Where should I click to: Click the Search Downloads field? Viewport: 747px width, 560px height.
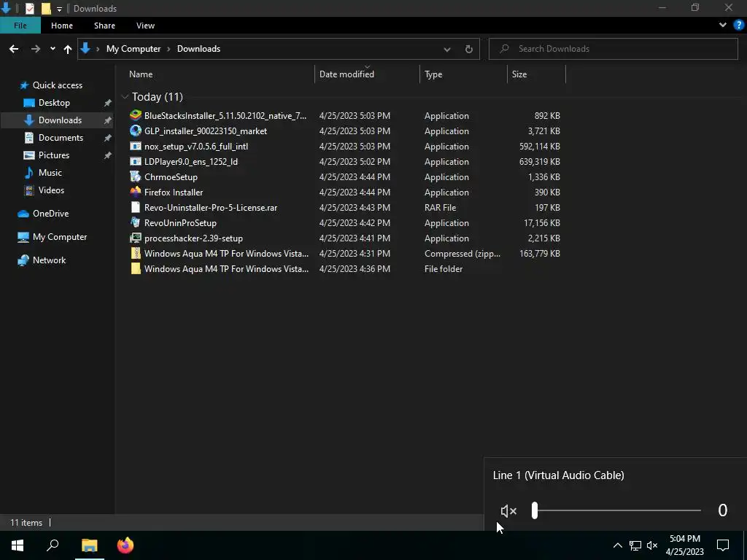[x=613, y=49]
